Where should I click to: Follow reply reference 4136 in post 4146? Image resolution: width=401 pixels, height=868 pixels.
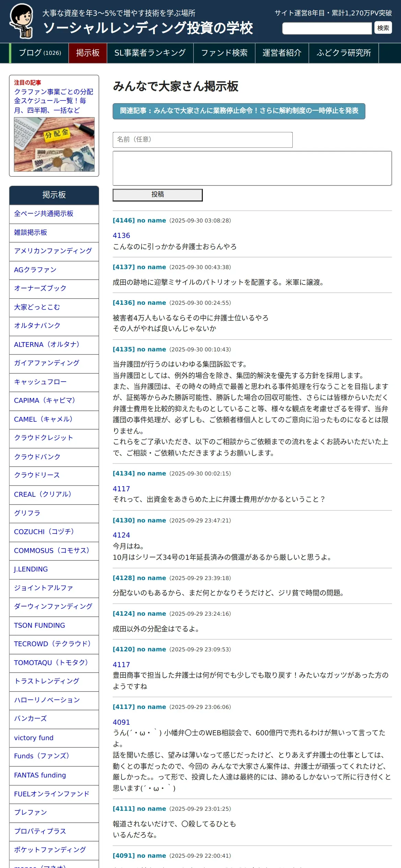[x=121, y=236]
